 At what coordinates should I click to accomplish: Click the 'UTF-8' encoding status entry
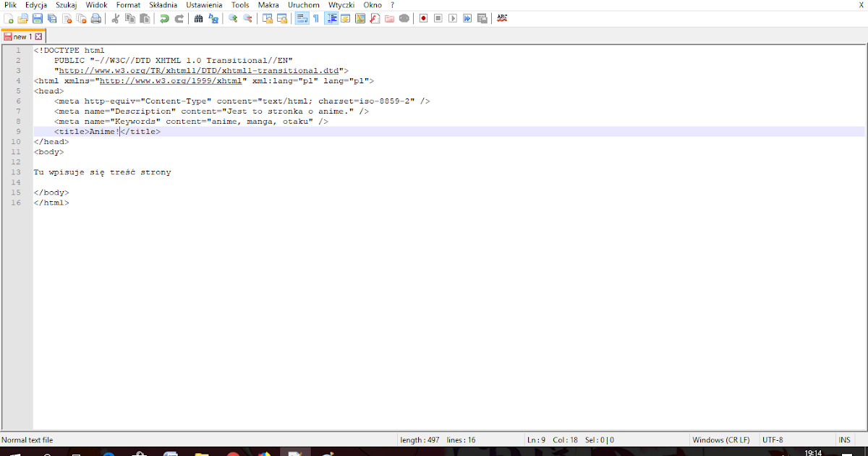(773, 440)
